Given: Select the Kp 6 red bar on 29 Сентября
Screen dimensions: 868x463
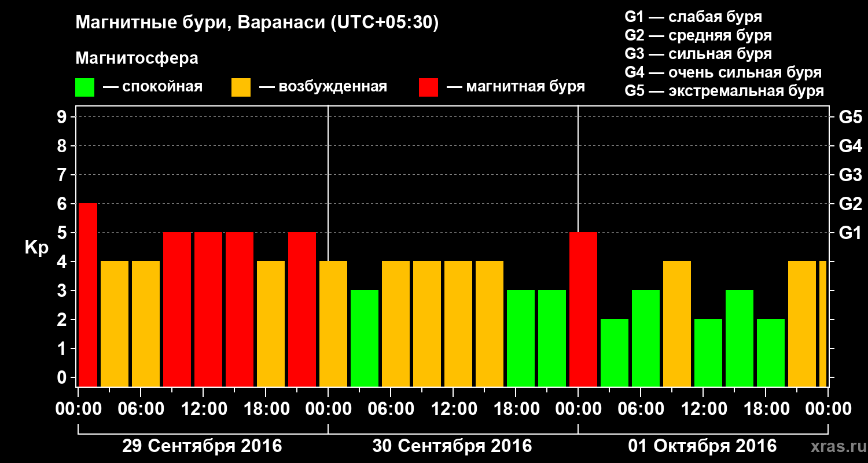Looking at the screenshot, I should (x=87, y=295).
